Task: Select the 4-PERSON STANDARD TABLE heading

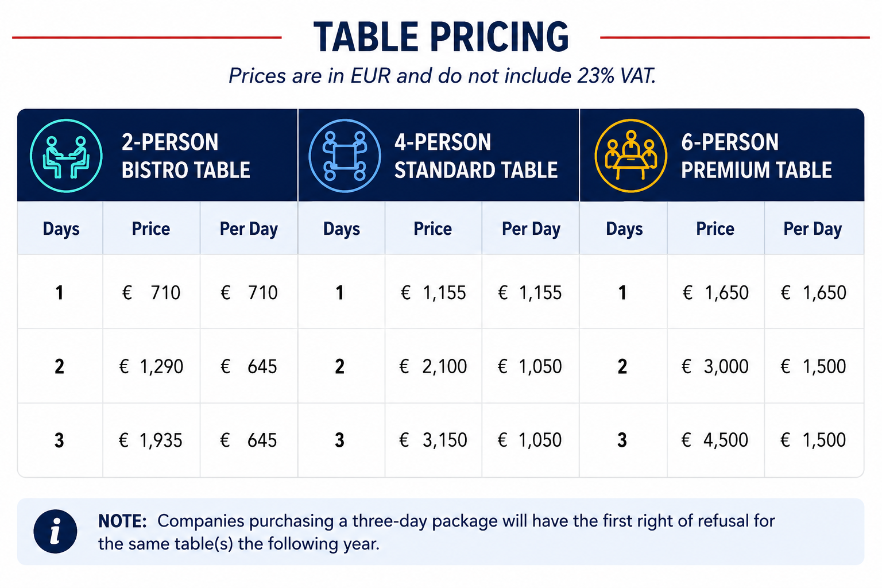Action: click(476, 156)
